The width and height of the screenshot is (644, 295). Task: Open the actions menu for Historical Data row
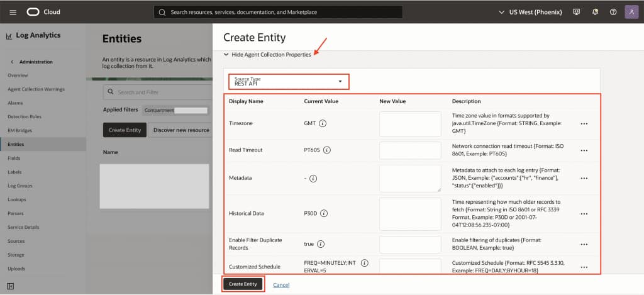click(584, 214)
